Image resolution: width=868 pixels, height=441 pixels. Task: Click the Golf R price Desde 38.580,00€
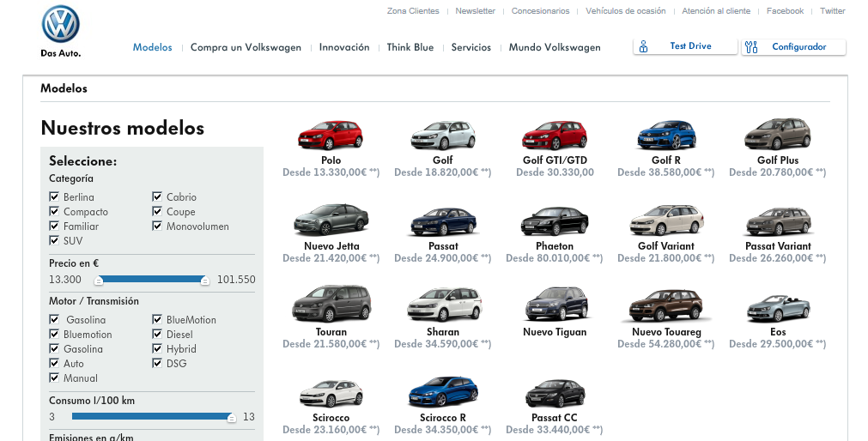click(666, 172)
